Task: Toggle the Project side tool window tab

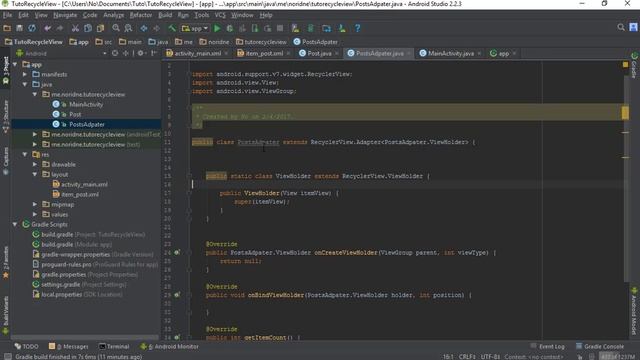Action: 6,70
